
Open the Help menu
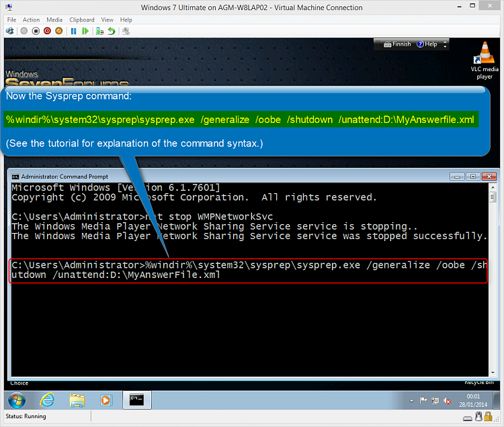pos(126,20)
